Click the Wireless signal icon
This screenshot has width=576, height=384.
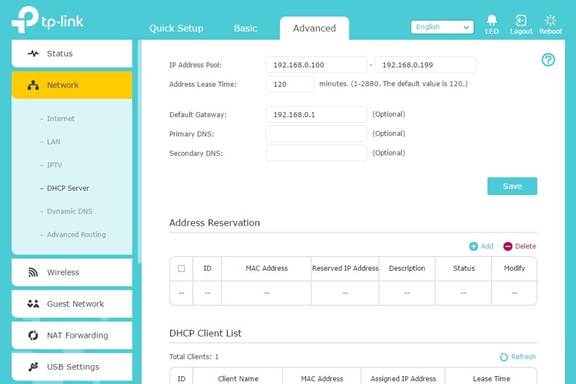[33, 272]
